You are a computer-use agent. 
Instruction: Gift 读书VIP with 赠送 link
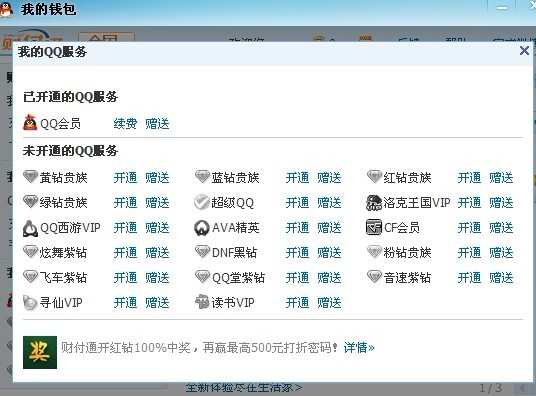pyautogui.click(x=329, y=303)
